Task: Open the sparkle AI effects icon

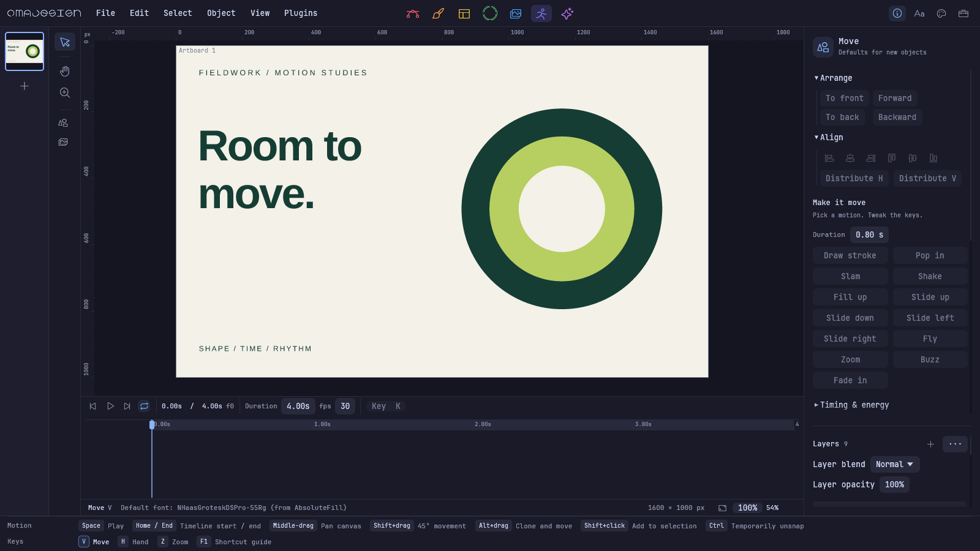Action: (x=567, y=13)
